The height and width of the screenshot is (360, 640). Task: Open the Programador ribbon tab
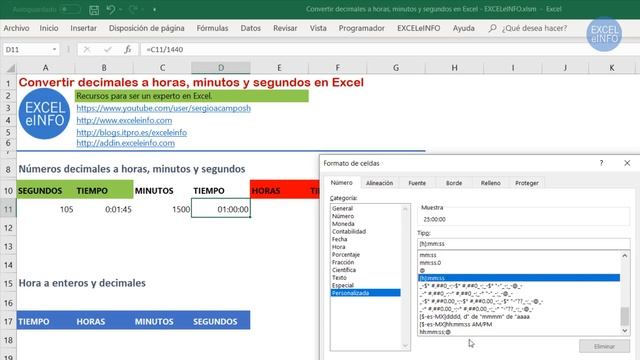pyautogui.click(x=362, y=28)
